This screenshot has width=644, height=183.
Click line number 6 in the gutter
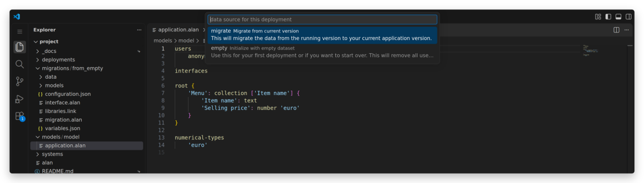pyautogui.click(x=163, y=86)
